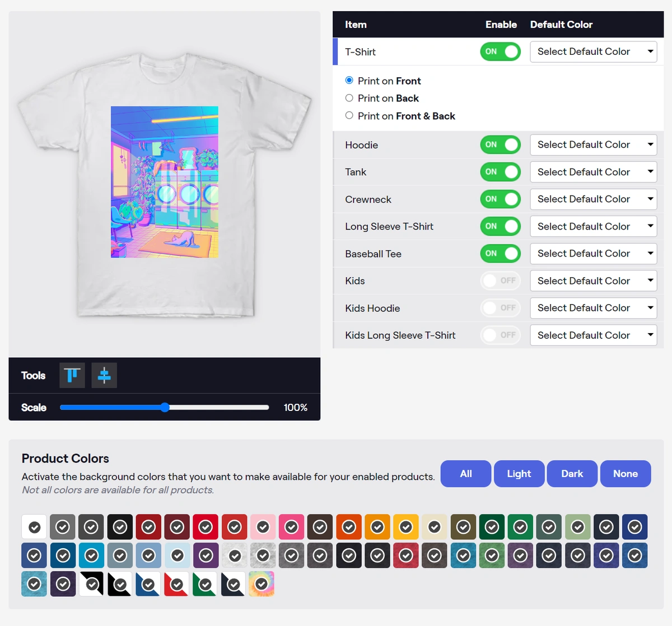Switch off the Tank toggle
The height and width of the screenshot is (626, 672).
point(500,172)
